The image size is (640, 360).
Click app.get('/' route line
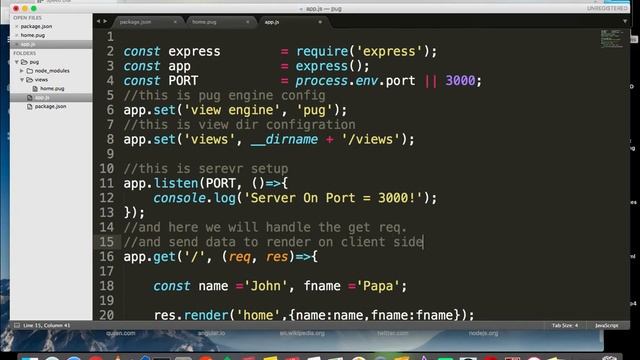[220, 257]
